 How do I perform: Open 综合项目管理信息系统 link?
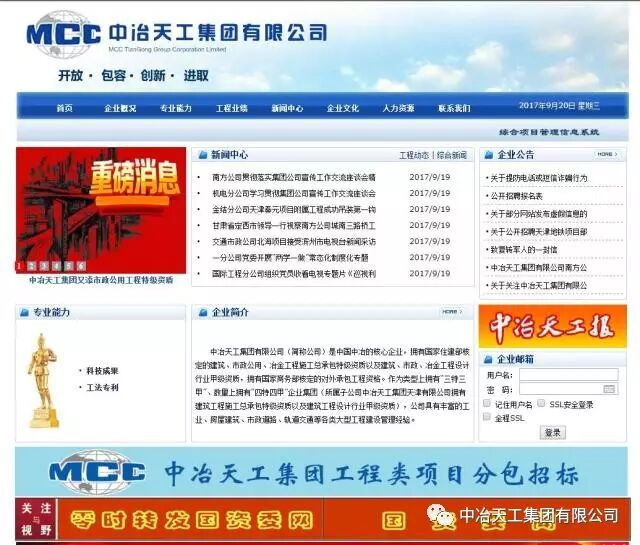(549, 132)
